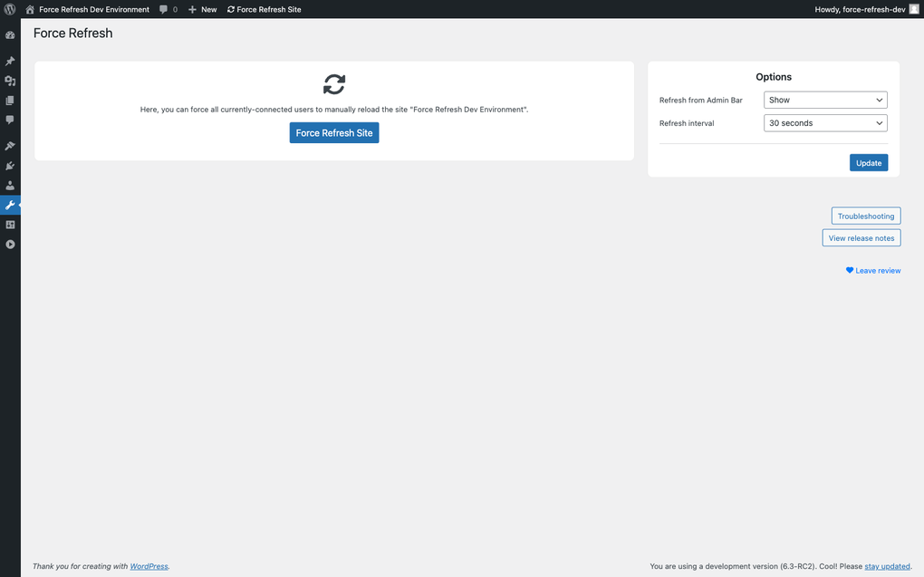Open the Tools wrench icon
This screenshot has height=577, width=924.
click(x=10, y=205)
